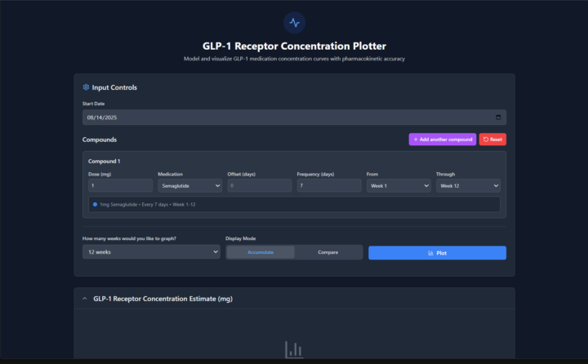Click the Frequency (days) input field
588x364 pixels.
[x=328, y=186]
